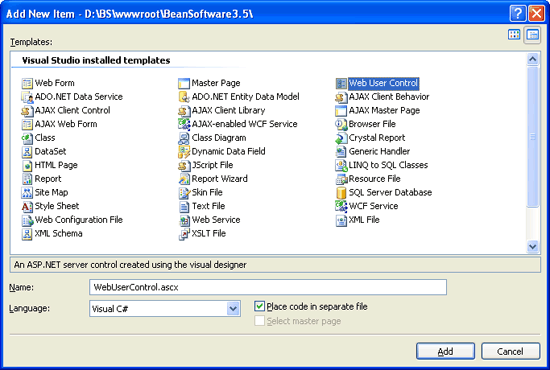Pick the AJAX Client Control icon

click(27, 111)
